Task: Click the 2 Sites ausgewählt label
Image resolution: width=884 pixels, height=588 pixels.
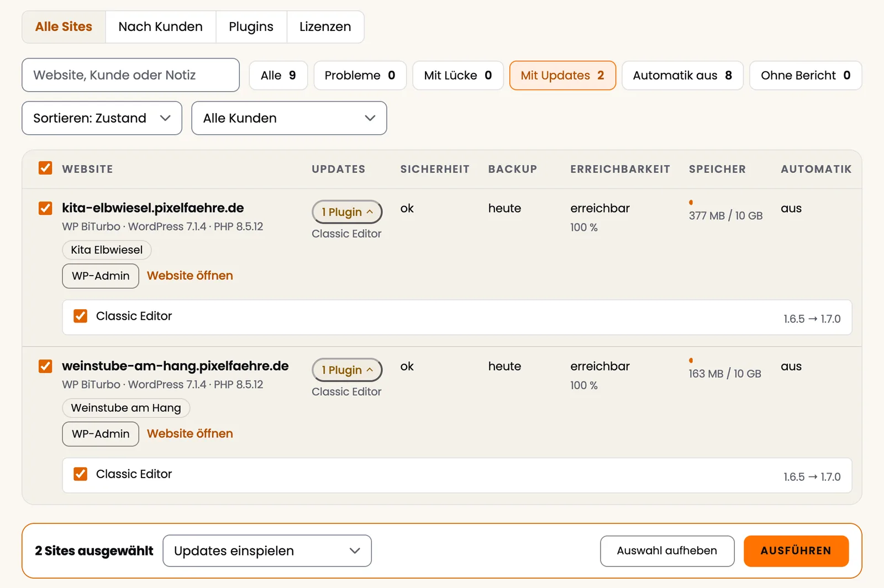Action: pos(94,551)
